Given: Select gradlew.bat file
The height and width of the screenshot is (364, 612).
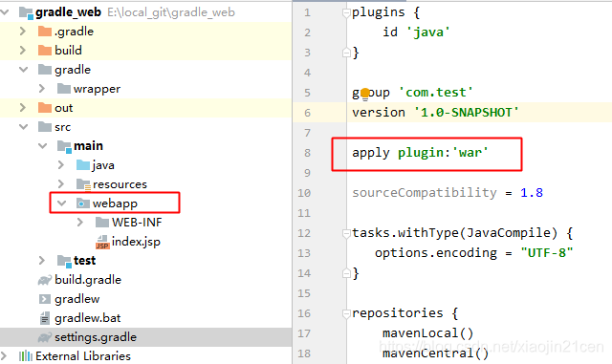Looking at the screenshot, I should [87, 318].
